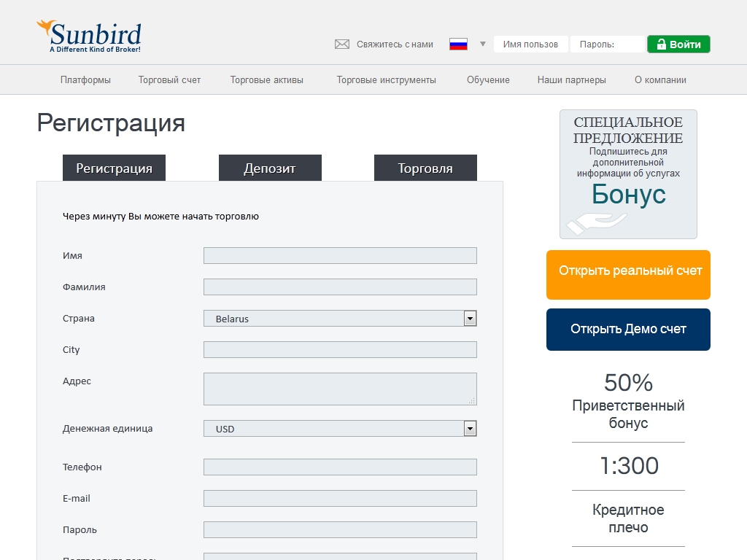This screenshot has height=560, width=747.
Task: Click Открыть Демо счет button
Action: 628,330
